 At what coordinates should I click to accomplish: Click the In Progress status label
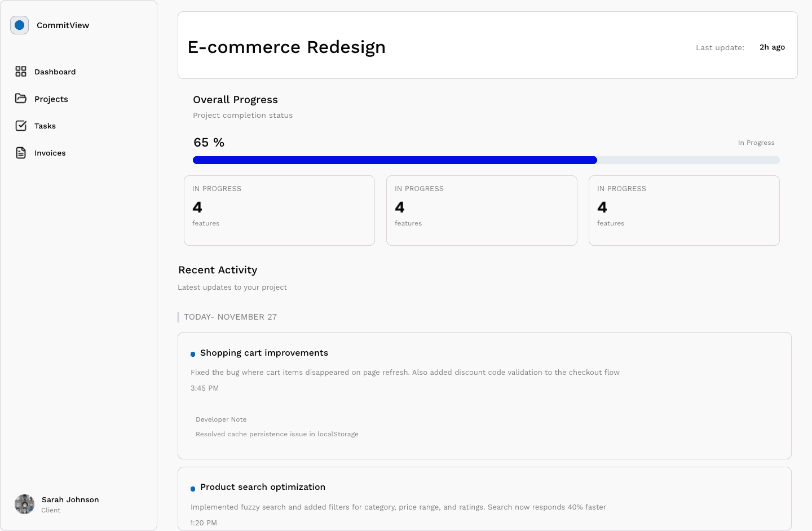pyautogui.click(x=756, y=143)
